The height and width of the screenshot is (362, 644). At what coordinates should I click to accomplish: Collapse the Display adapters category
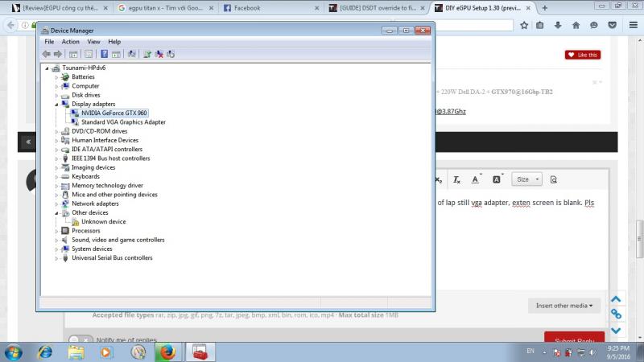[56, 105]
